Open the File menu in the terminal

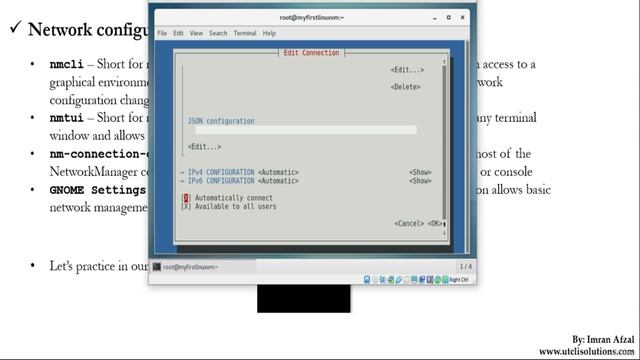tap(162, 33)
